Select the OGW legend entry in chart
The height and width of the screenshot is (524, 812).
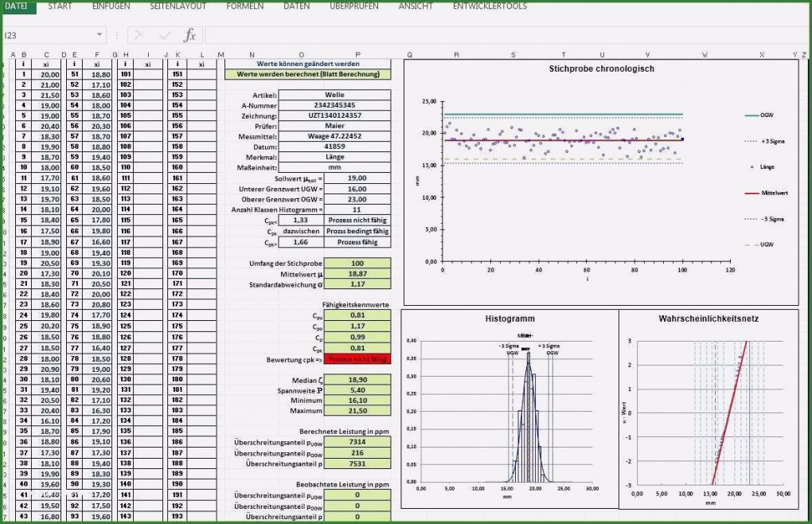pyautogui.click(x=767, y=115)
